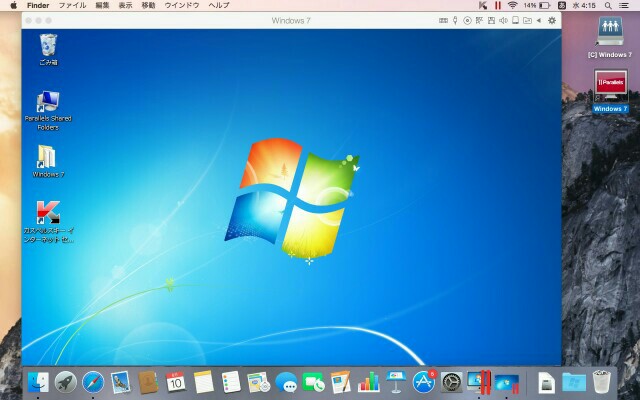Click the 14% battery indicator
Screen dimensions: 640x400
coord(536,5)
